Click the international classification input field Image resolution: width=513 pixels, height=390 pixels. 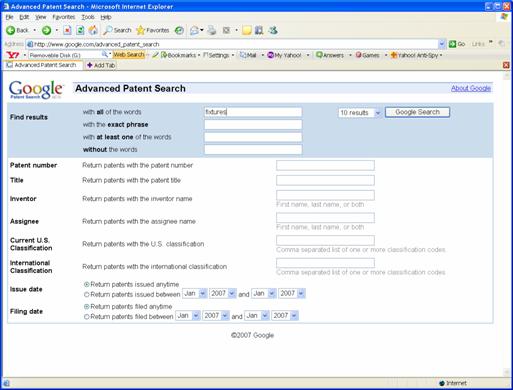[x=325, y=263]
